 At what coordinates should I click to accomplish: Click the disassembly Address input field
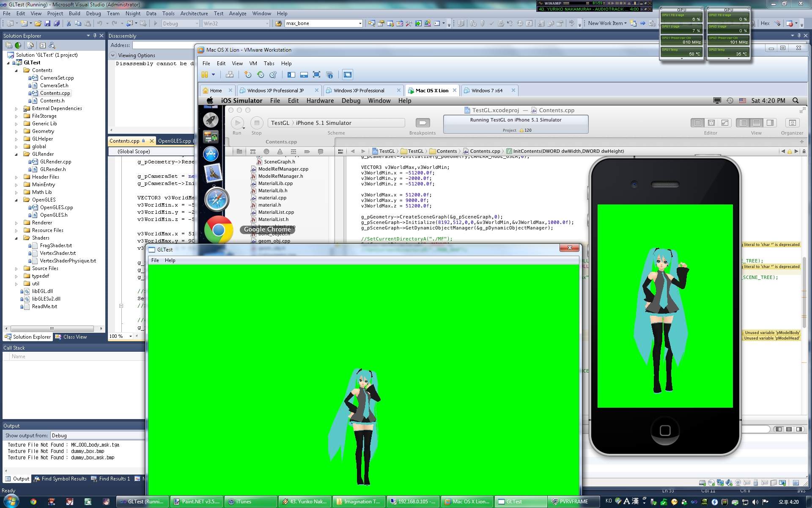[163, 45]
